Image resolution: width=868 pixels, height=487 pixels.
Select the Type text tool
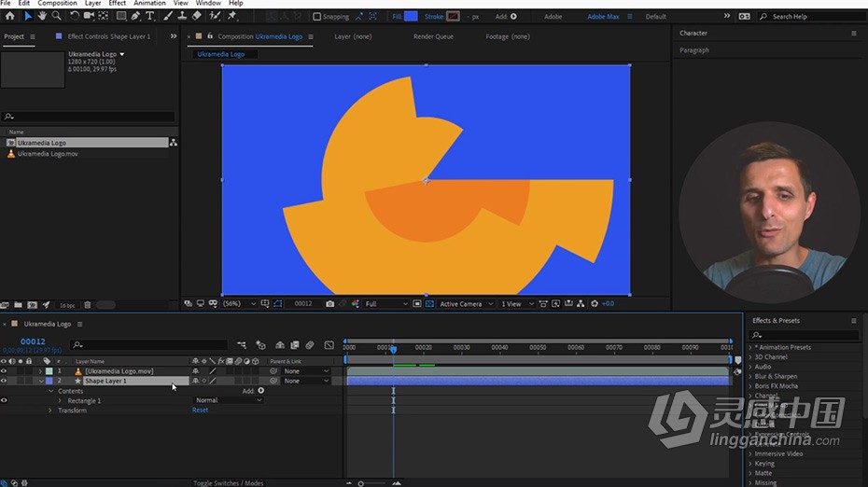pyautogui.click(x=149, y=16)
